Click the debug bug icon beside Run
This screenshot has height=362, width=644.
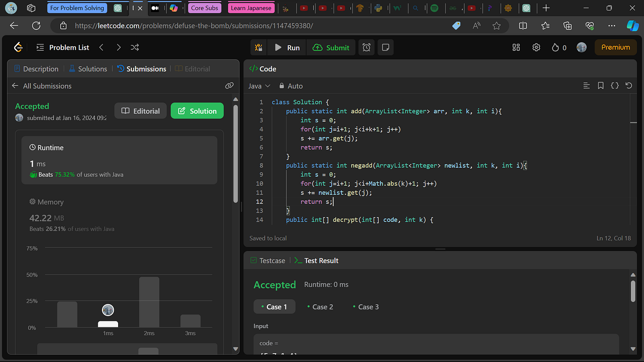[x=258, y=47]
